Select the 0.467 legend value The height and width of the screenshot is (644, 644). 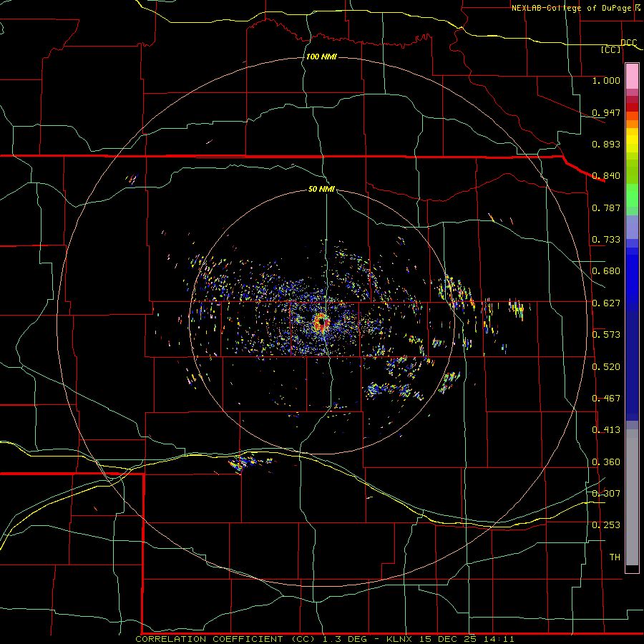(x=606, y=399)
